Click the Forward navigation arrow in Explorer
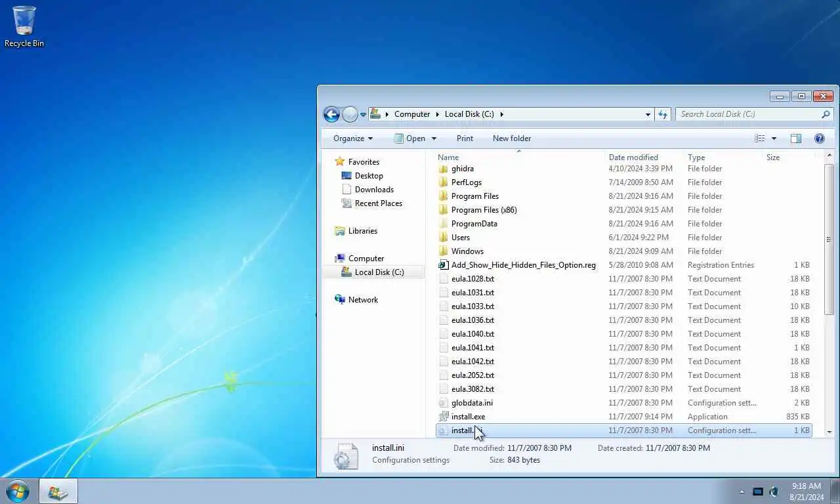The width and height of the screenshot is (840, 504). tap(350, 114)
